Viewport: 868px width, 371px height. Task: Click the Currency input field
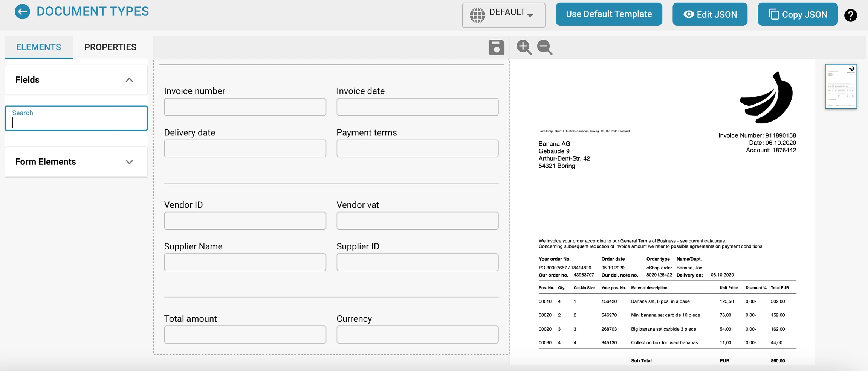[417, 335]
